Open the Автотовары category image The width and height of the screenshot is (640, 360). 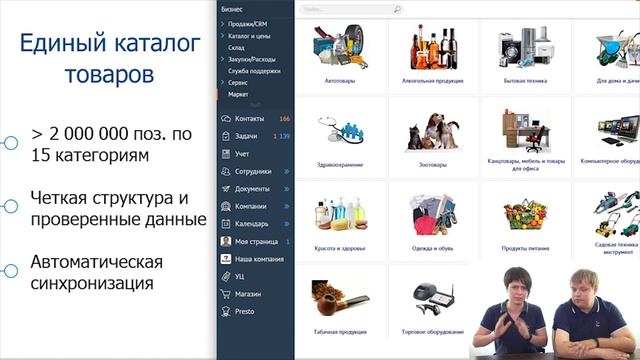(340, 46)
